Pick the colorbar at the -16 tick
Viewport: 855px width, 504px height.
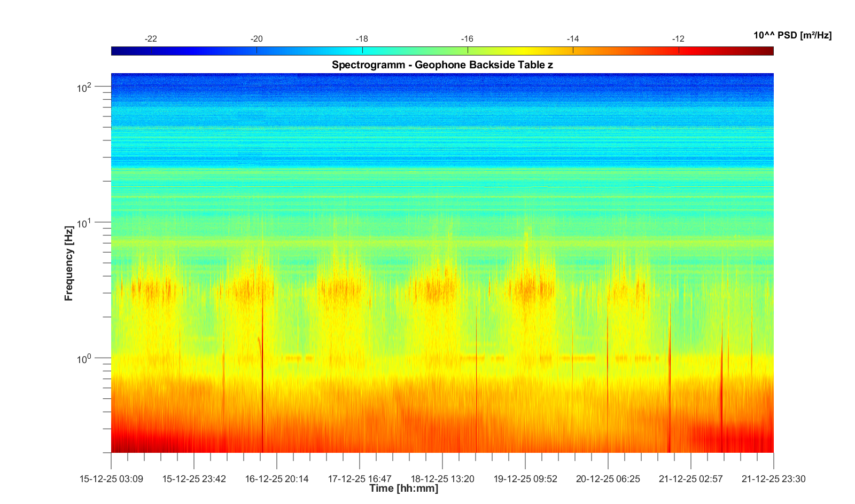click(x=468, y=51)
